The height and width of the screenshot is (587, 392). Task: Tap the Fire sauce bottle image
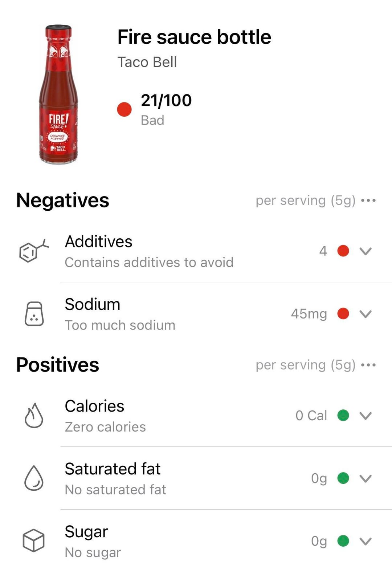[58, 94]
